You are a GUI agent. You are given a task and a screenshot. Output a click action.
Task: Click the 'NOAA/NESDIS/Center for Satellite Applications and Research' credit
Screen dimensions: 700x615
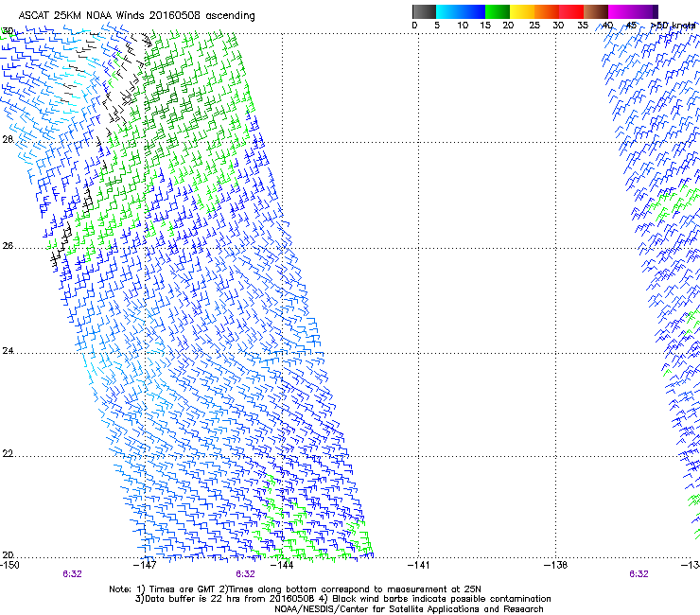(409, 609)
